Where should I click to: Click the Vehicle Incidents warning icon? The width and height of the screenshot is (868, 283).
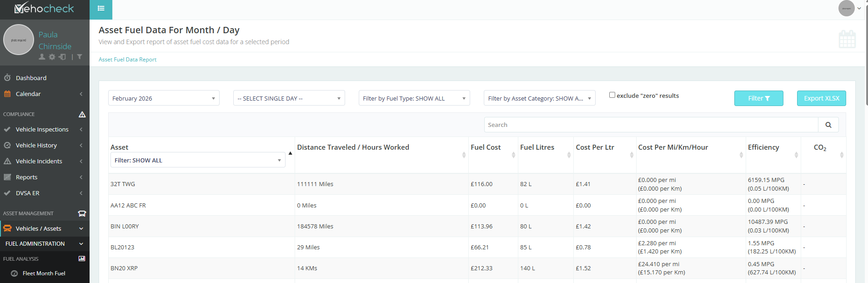point(7,161)
